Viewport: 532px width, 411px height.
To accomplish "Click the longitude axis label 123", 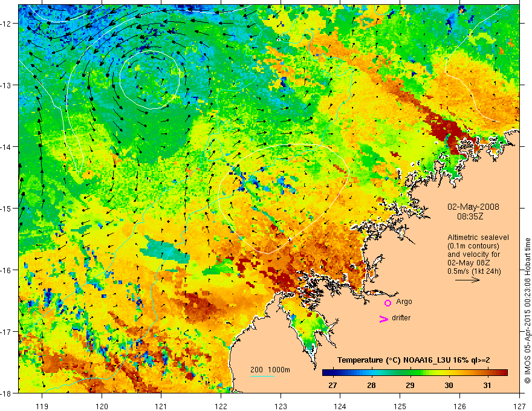I will [x=281, y=406].
